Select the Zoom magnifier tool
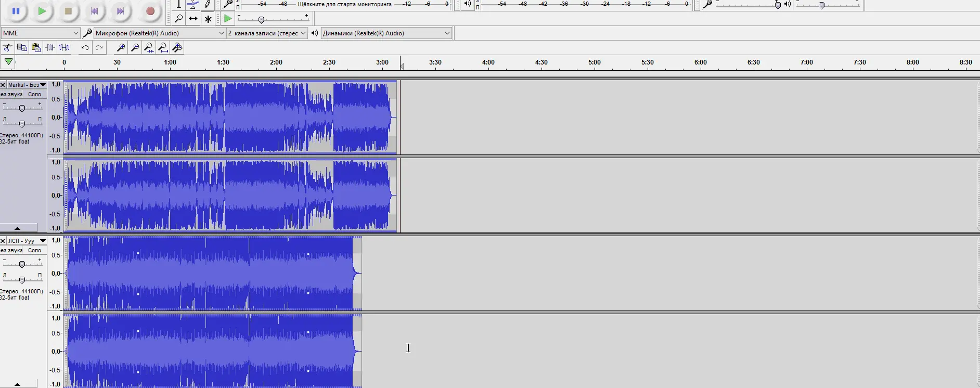This screenshot has width=980, height=388. 179,19
